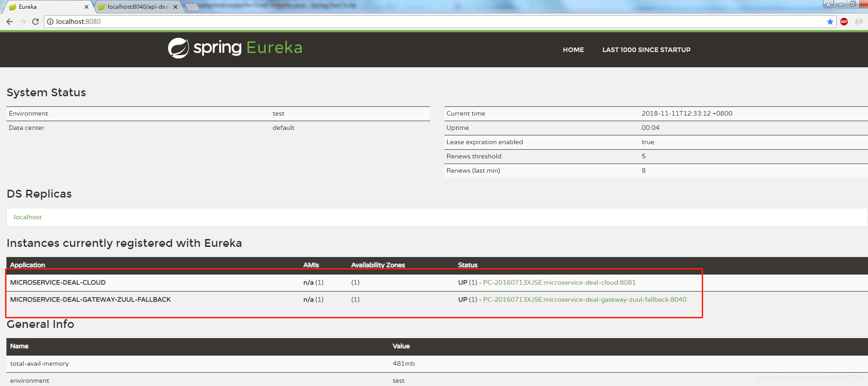The image size is (868, 386).
Task: Click the AMIs column header
Action: (311, 265)
